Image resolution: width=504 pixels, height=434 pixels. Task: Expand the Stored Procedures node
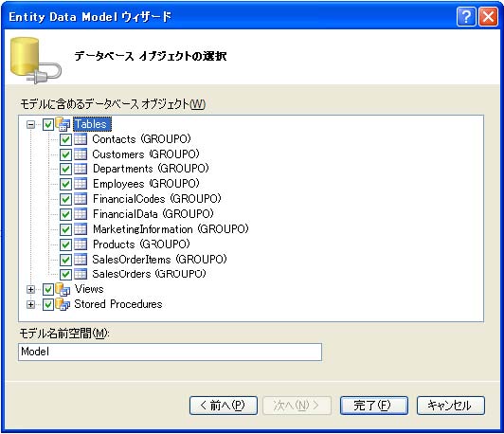[30, 304]
